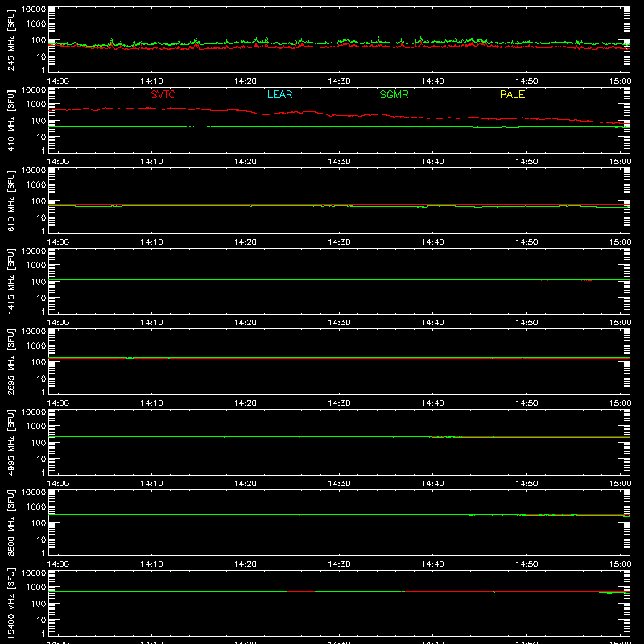
Task: Click the 10 y-axis label of 8800 MHz plot
Action: (41, 539)
